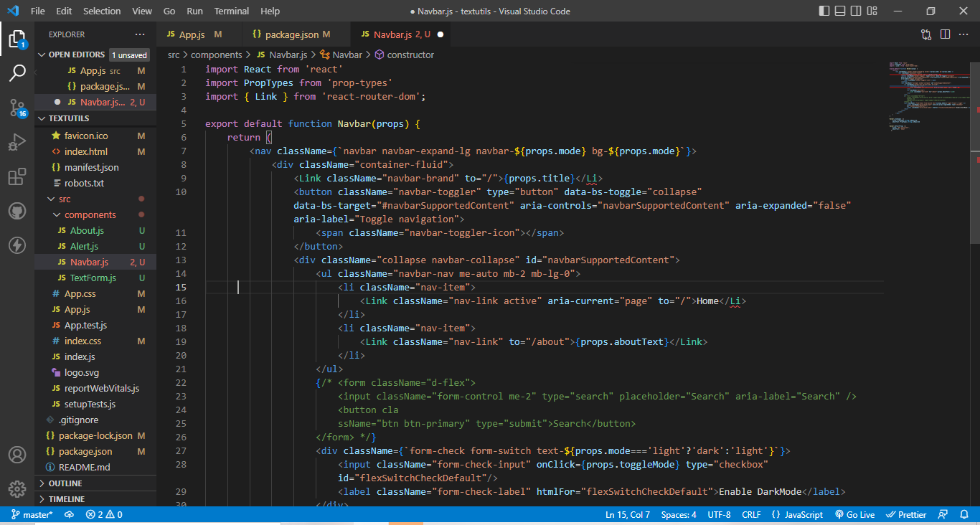The width and height of the screenshot is (980, 525).
Task: Open the Extensions view
Action: pyautogui.click(x=17, y=177)
